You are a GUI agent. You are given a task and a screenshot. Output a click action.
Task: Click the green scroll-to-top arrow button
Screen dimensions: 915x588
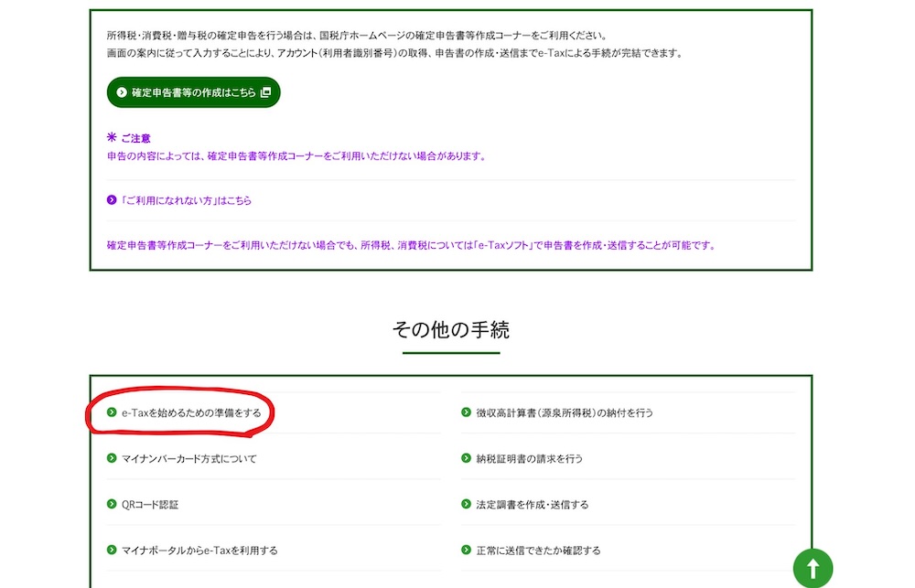click(813, 567)
